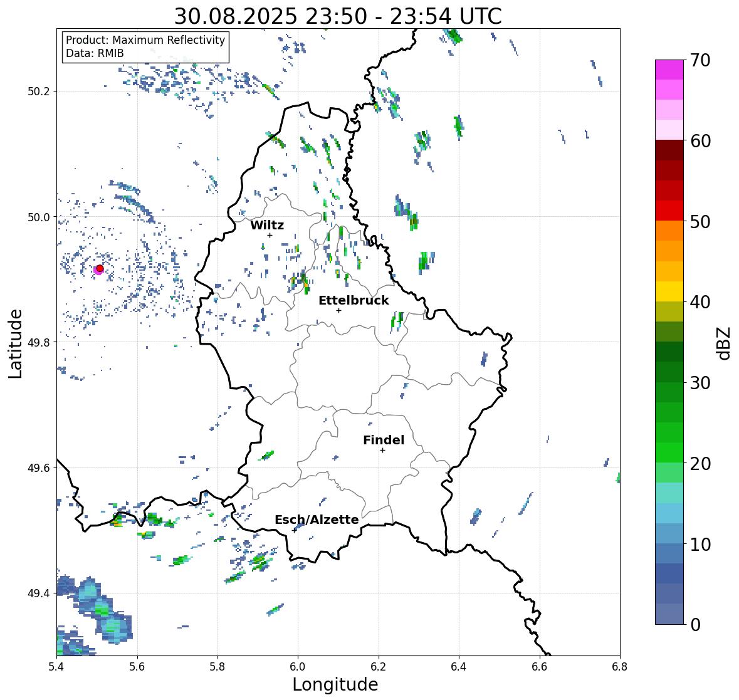The height and width of the screenshot is (700, 739).
Task: Click the 6.4 longitude tick label
Action: pyautogui.click(x=459, y=667)
